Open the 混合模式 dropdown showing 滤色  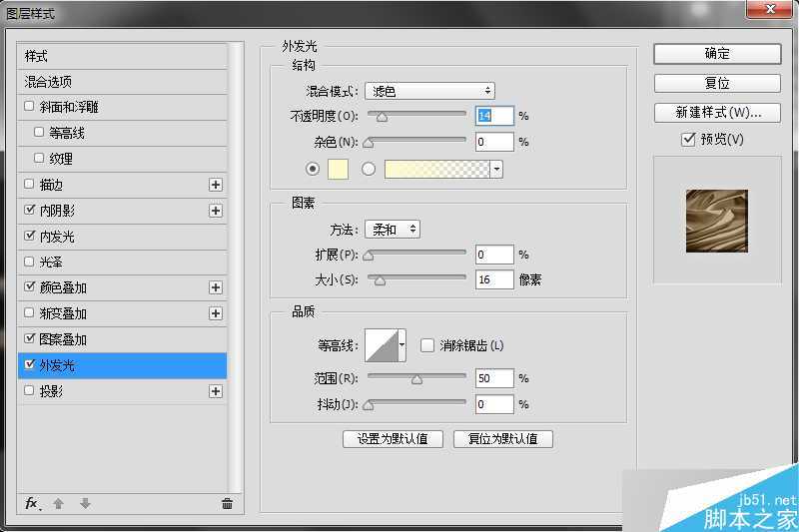[429, 91]
